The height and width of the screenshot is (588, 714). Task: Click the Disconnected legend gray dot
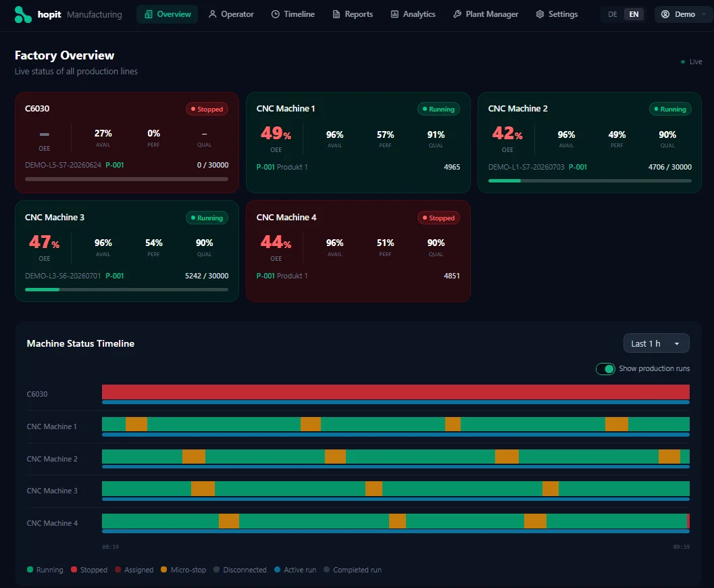[217, 569]
